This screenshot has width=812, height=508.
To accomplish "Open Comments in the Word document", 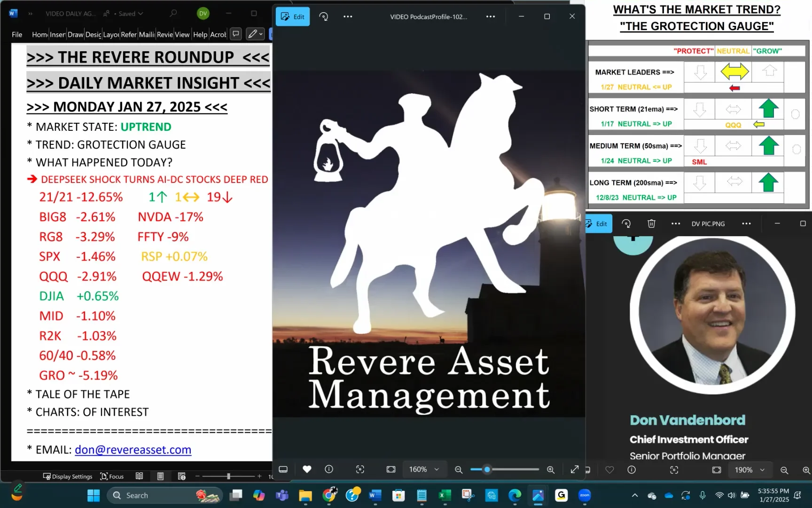I will coord(235,34).
